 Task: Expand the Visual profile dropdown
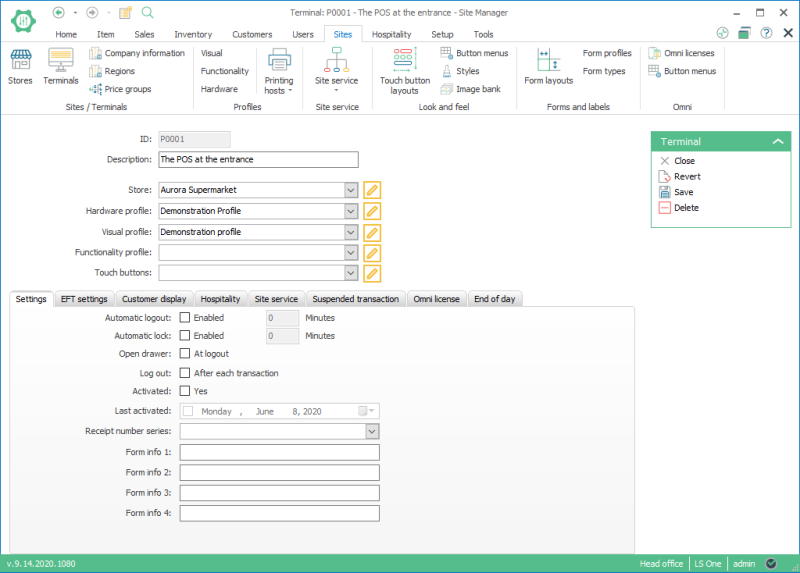point(350,232)
